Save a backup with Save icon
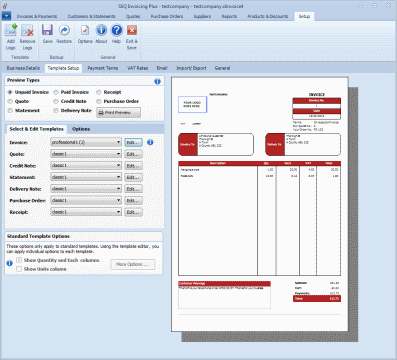The height and width of the screenshot is (360, 397). [x=47, y=30]
